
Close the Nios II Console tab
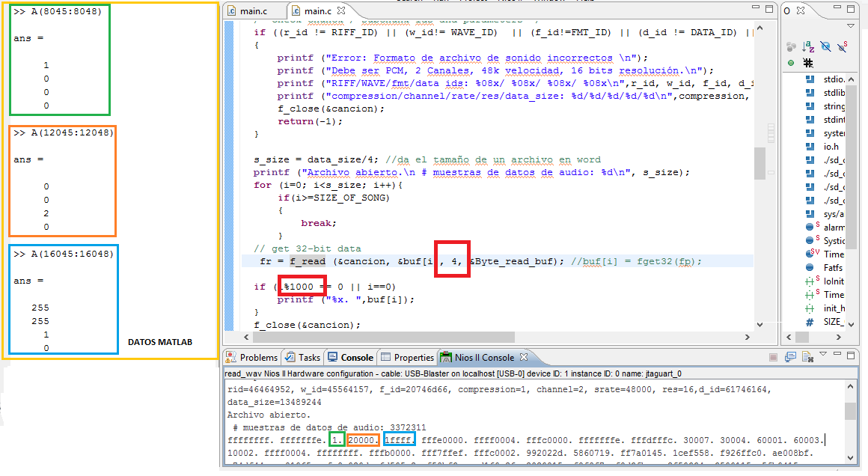pos(524,358)
